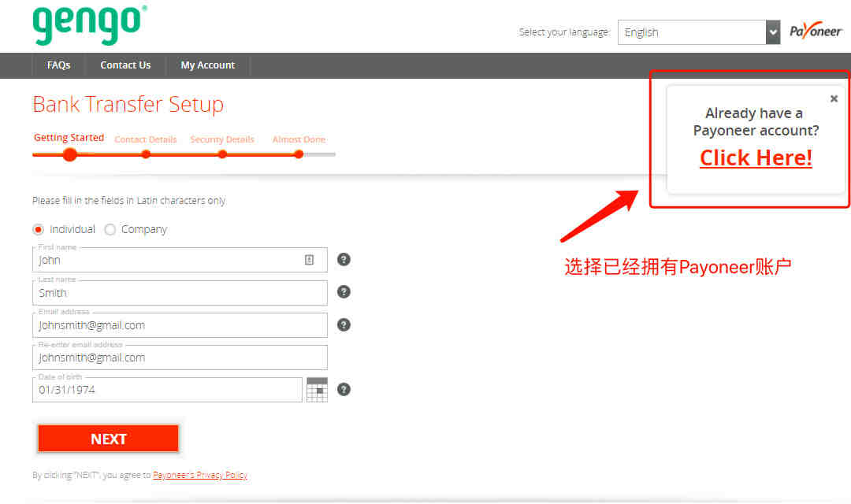
Task: Click the Payoneer logo
Action: 816,31
